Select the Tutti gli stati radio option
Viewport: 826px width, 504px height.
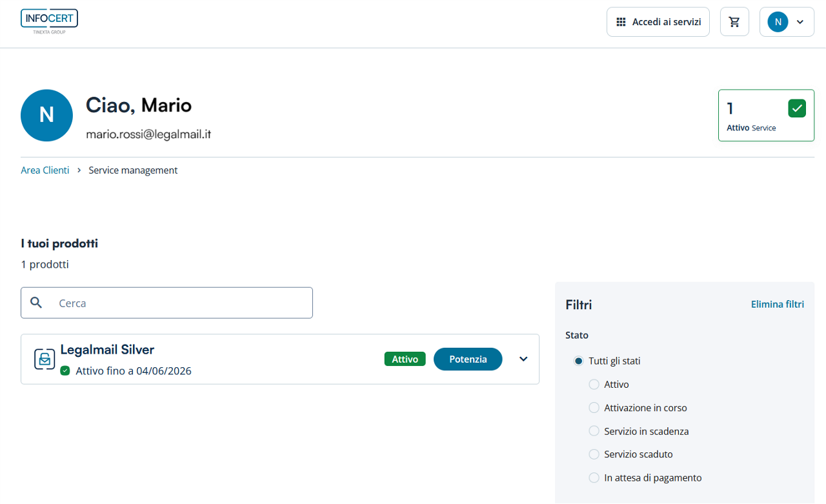coord(578,361)
